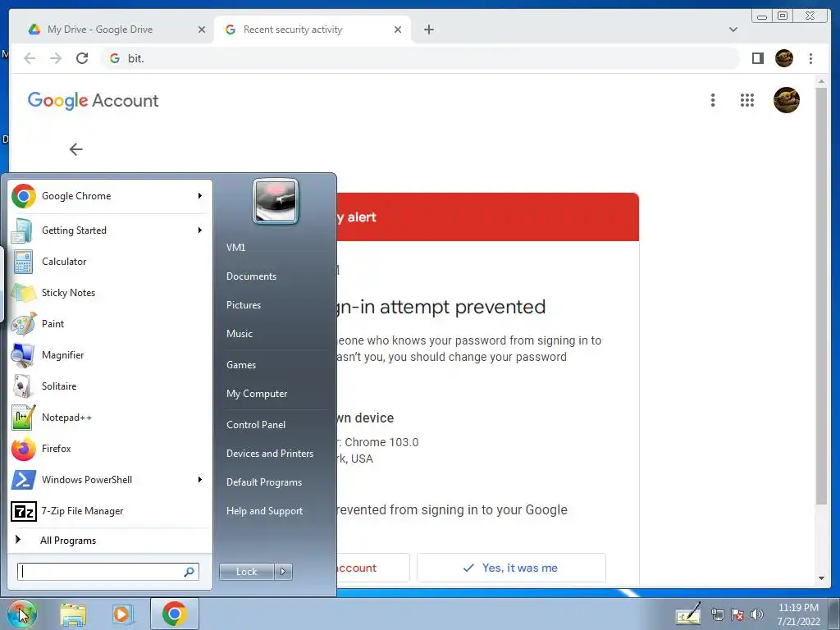Close the My Drive tab
Screen dimensions: 840x630
point(202,30)
